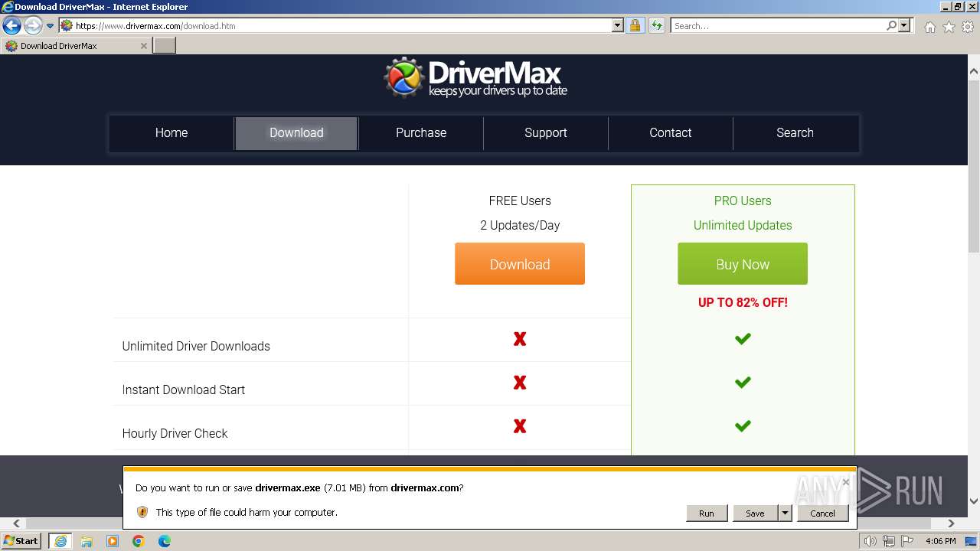Click the Unlimited Driver Downloads row label

pos(196,346)
